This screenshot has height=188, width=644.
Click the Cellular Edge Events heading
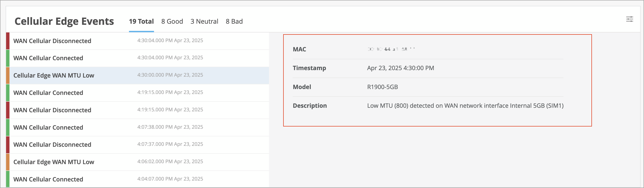point(64,21)
